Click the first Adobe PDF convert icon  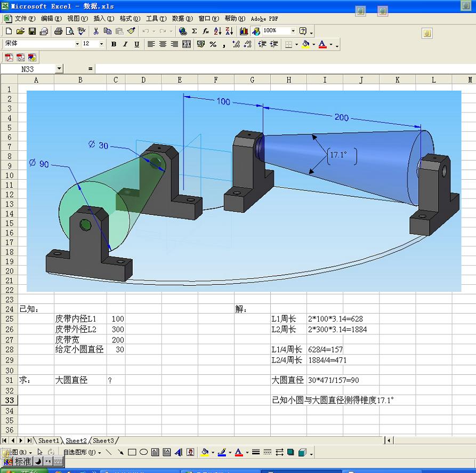[x=9, y=57]
